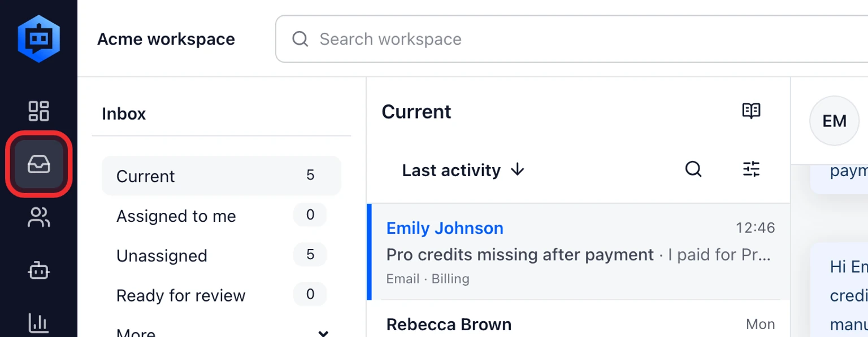
Task: Open Emily Johnson's conversation
Action: coord(578,252)
